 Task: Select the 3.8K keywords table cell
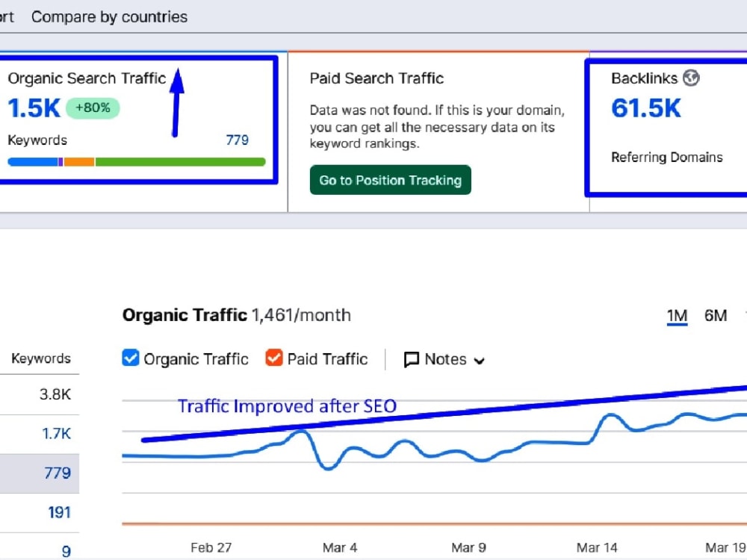[x=55, y=394]
